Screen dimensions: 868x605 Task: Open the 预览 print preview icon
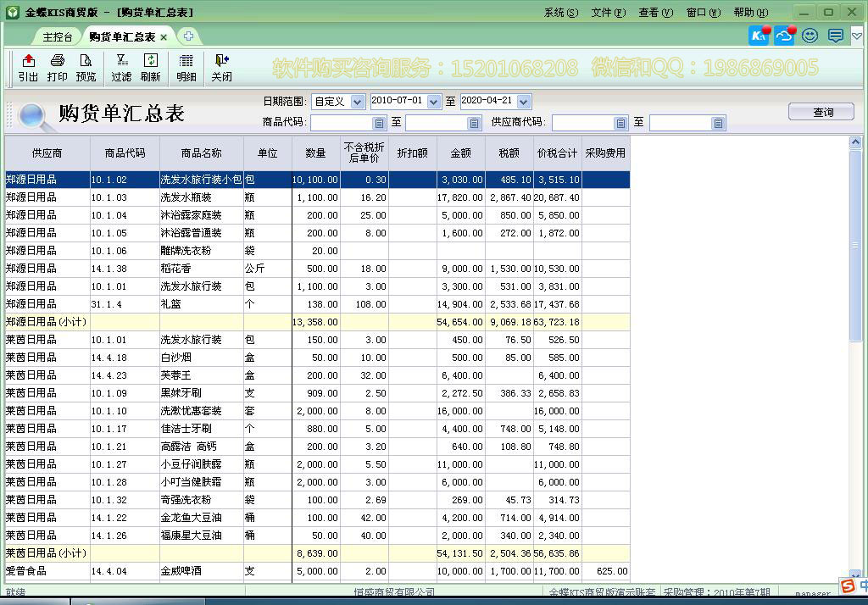[x=85, y=68]
